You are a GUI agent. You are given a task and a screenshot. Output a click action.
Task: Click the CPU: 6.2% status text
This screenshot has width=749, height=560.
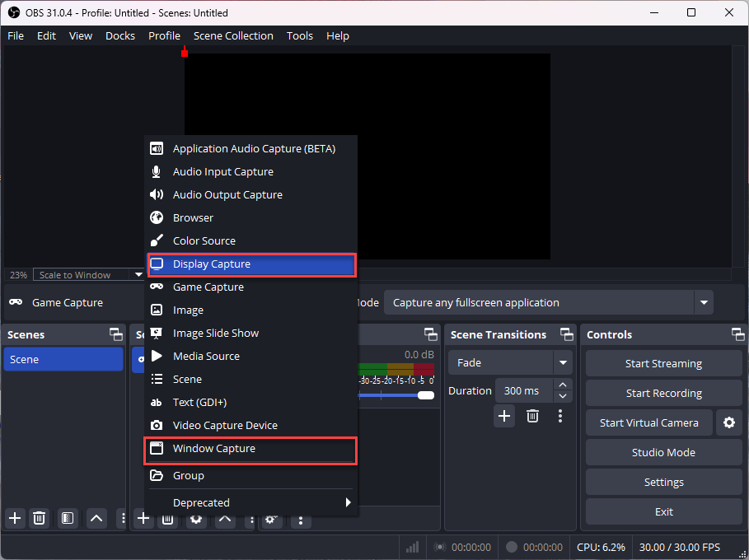click(601, 547)
